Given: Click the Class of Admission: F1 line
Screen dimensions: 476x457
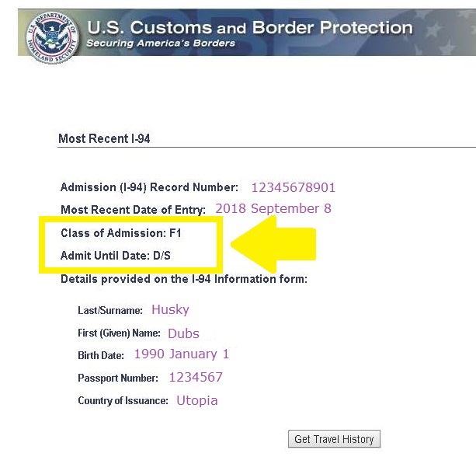Looking at the screenshot, I should tap(121, 233).
